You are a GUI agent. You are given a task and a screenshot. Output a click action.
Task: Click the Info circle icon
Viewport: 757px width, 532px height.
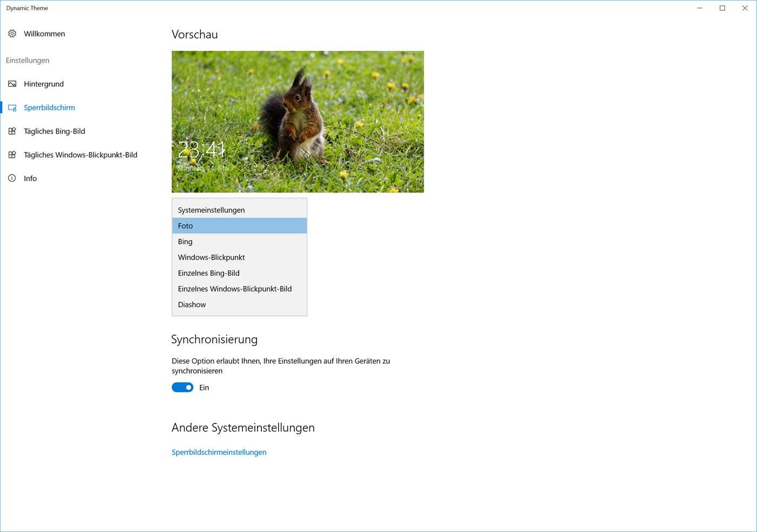[12, 178]
